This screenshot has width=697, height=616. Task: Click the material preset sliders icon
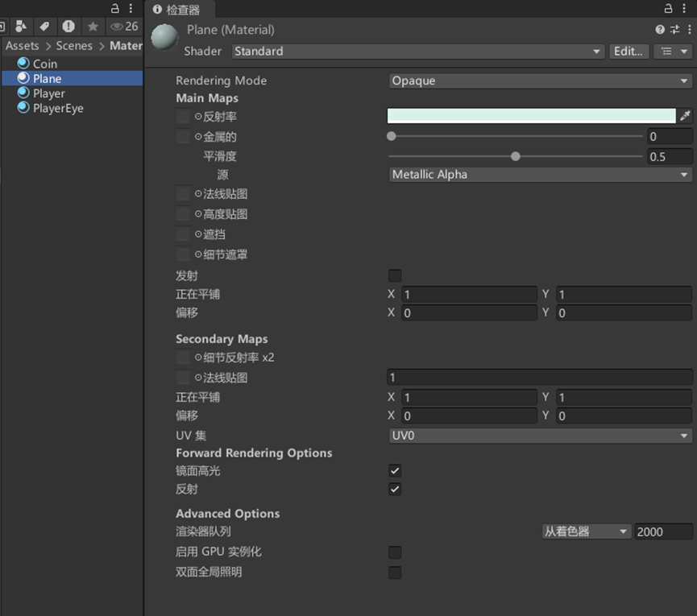tap(674, 30)
